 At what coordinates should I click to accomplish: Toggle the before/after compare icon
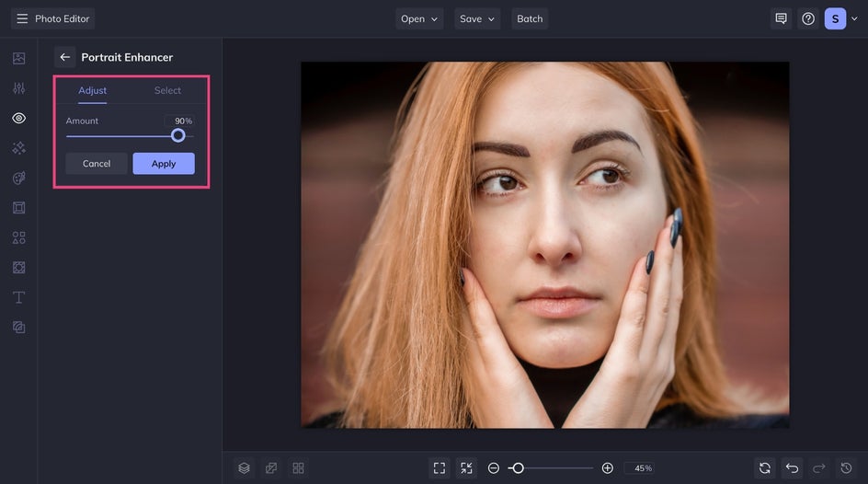pyautogui.click(x=271, y=468)
